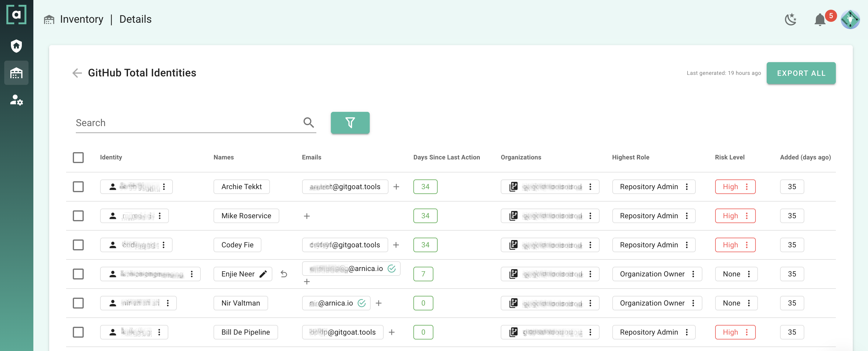Open High risk level menu for Archie Tekkt
This screenshot has height=351, width=868.
[747, 187]
